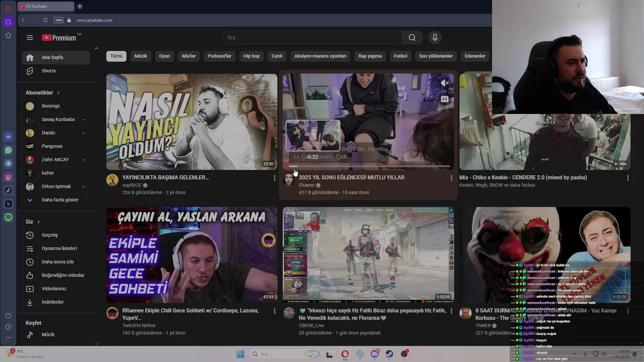Open a new tab with plus button

[x=79, y=7]
